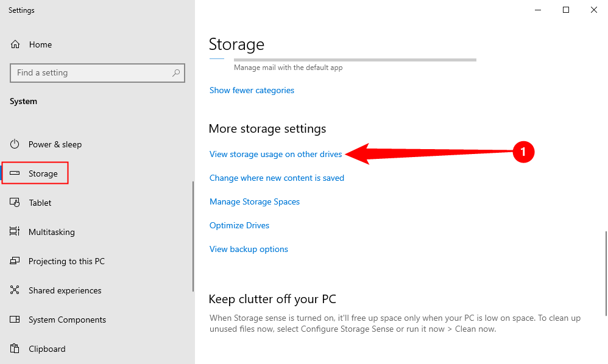Click the main content vertical scrollbar

pos(605,273)
